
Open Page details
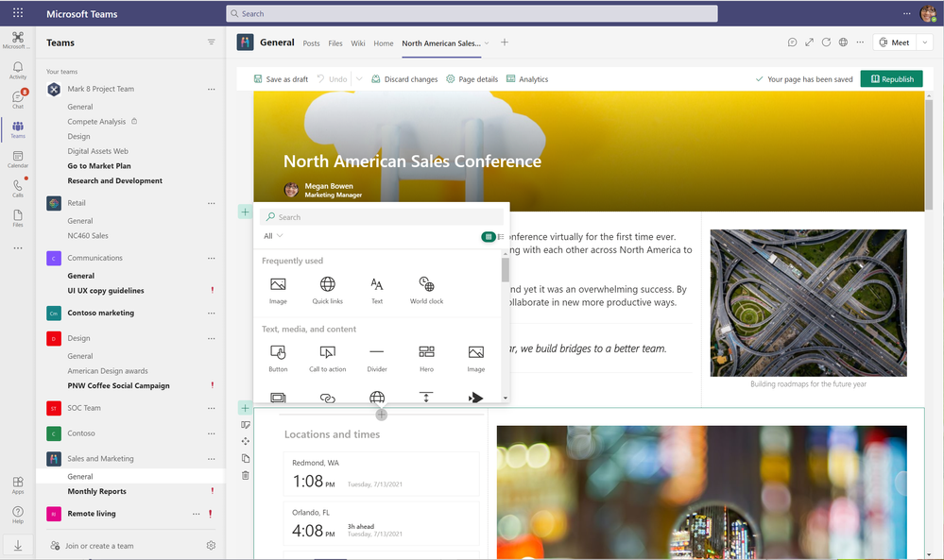472,78
